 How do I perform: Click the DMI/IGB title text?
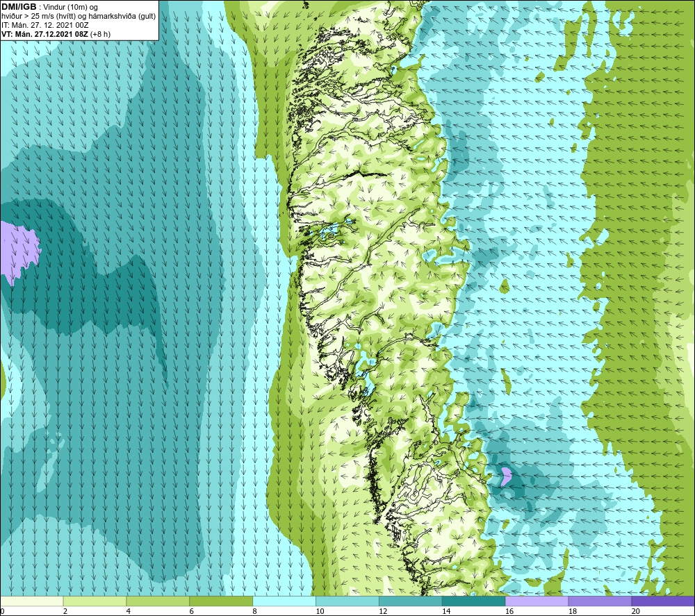(19, 7)
